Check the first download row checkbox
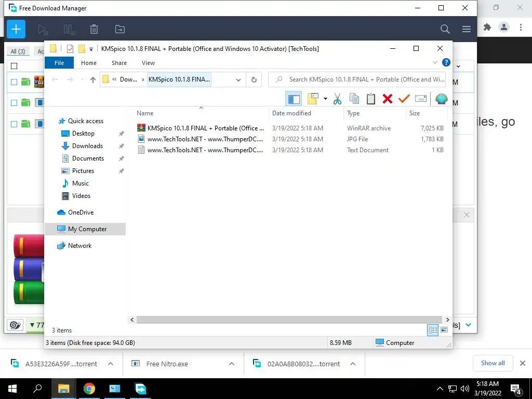This screenshot has width=532, height=399. (x=14, y=82)
